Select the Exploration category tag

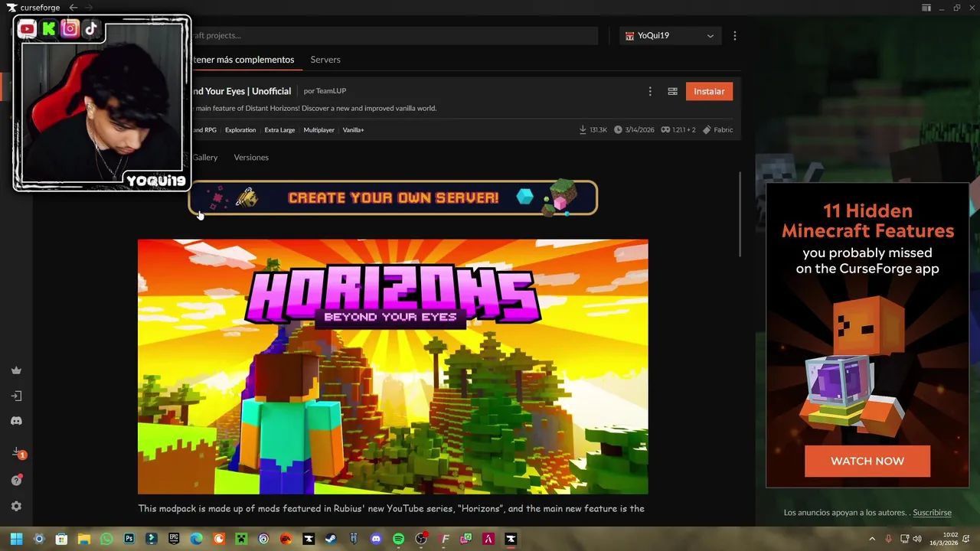point(240,130)
